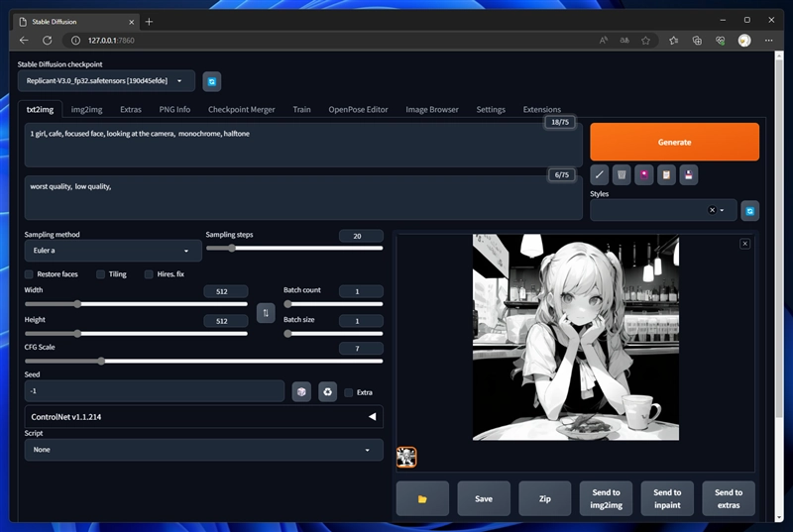Close the generated image preview

745,244
